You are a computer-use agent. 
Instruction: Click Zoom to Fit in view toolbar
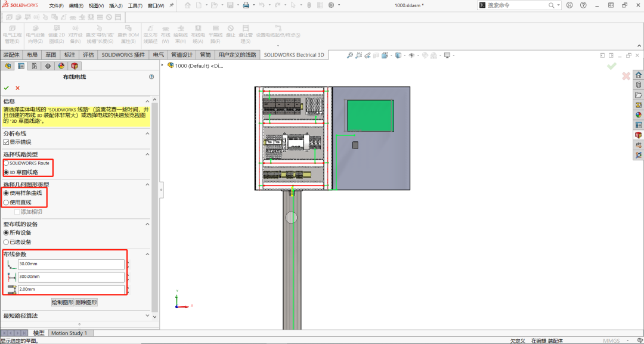[x=350, y=55]
